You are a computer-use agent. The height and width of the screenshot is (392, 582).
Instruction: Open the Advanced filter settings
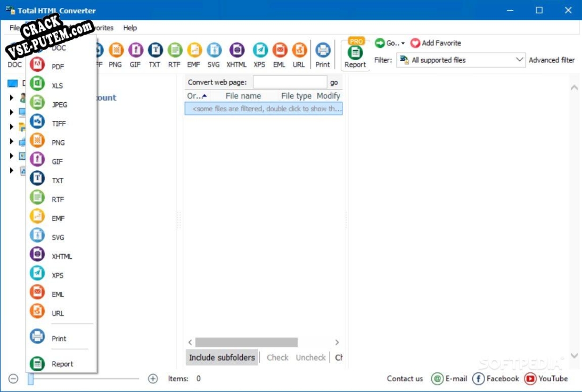click(x=552, y=60)
